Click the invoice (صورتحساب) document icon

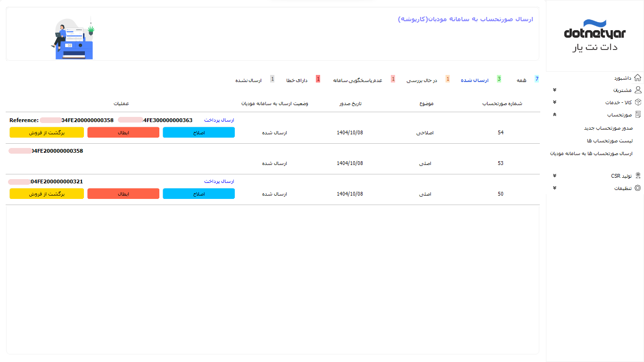click(637, 115)
